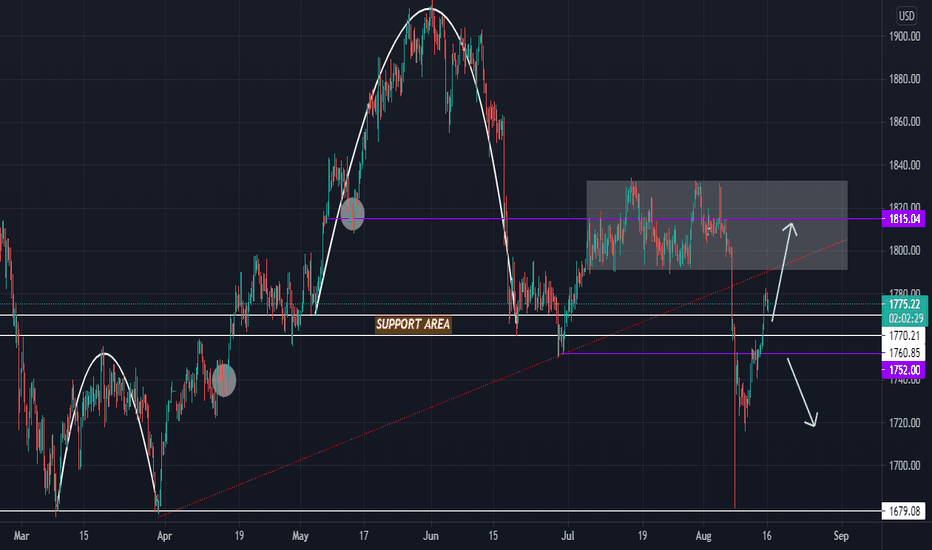Click the USD currency button

pos(906,15)
